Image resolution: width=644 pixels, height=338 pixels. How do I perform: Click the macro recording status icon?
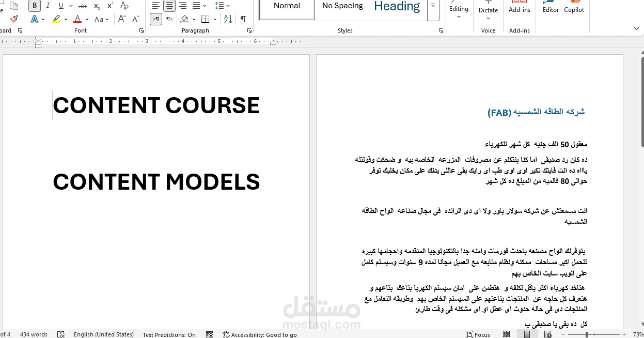[210, 334]
